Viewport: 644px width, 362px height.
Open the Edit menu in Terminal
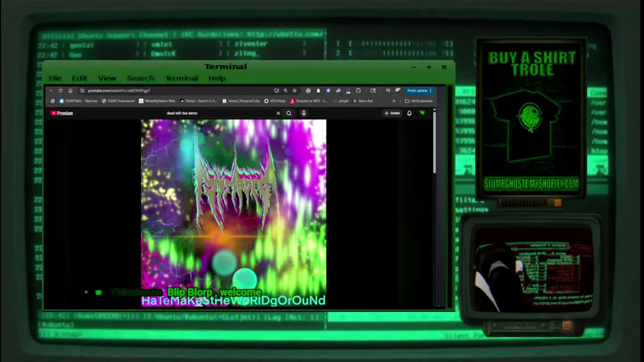coord(79,78)
